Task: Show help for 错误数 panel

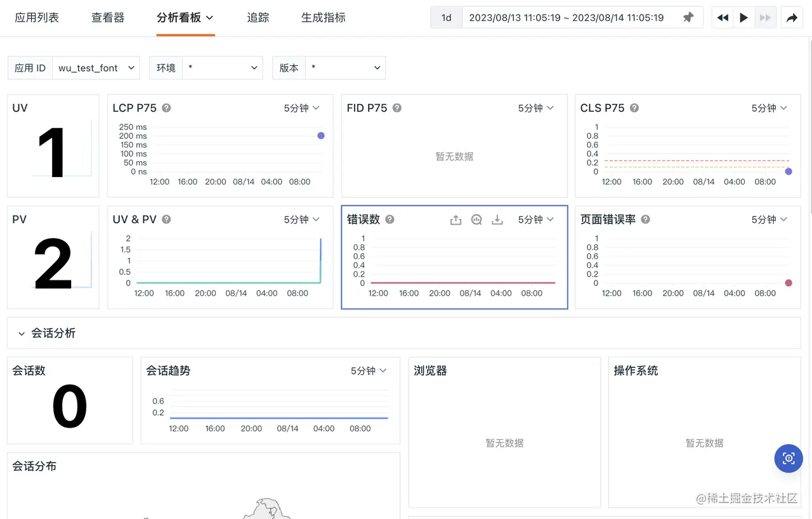Action: 390,220
